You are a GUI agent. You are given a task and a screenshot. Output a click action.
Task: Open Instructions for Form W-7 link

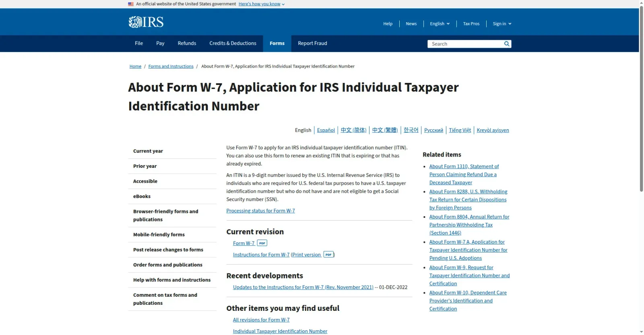(x=261, y=254)
